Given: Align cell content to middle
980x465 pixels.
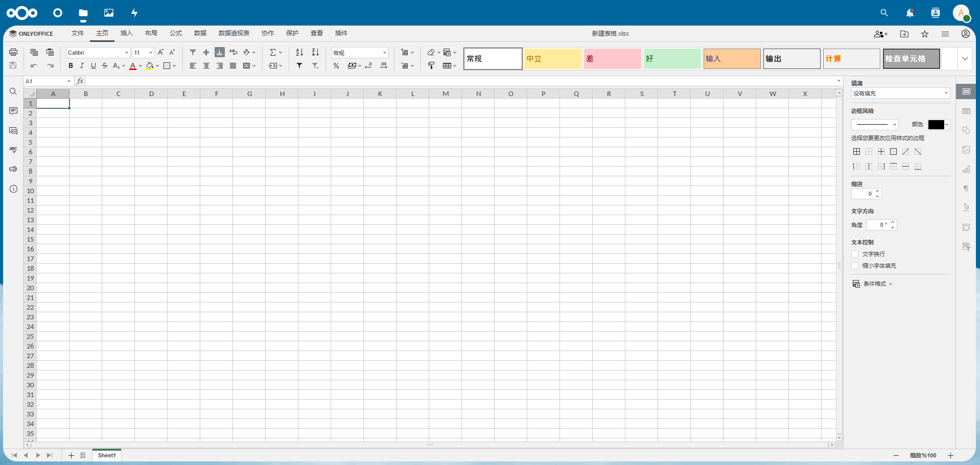Looking at the screenshot, I should pyautogui.click(x=206, y=52).
